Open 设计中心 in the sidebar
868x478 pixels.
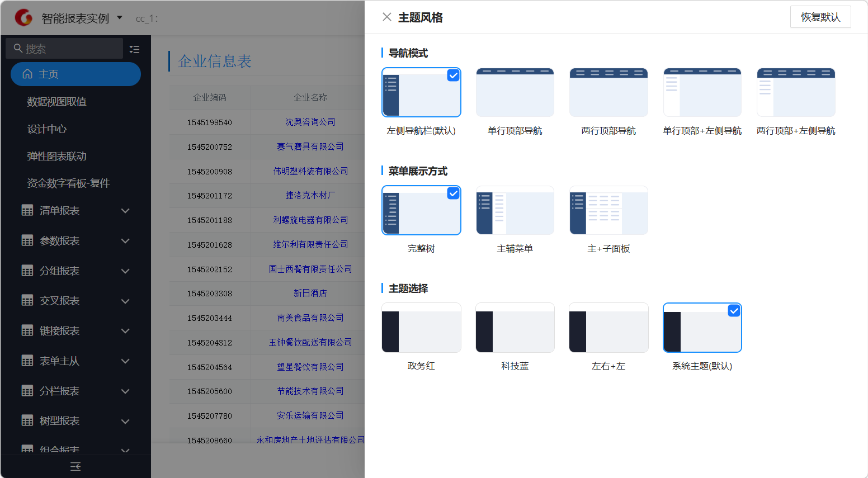47,129
